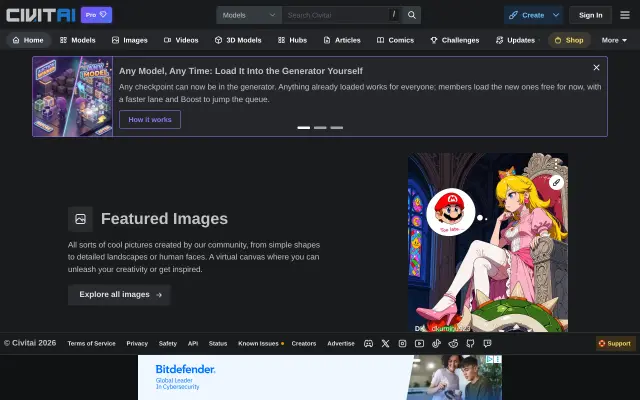Click the remix brush icon on featured image
Image resolution: width=640 pixels, height=400 pixels.
556,182
